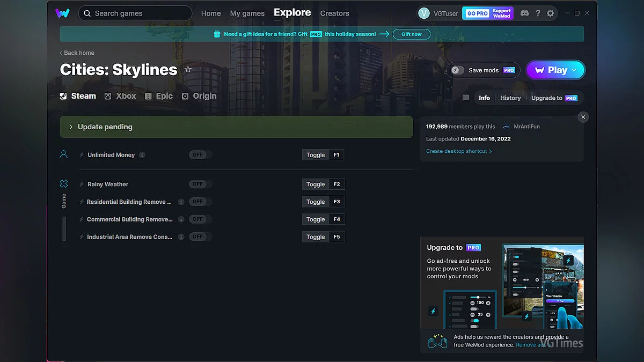
Task: Enable Industrial Area Remove Cons switch
Action: (x=200, y=237)
